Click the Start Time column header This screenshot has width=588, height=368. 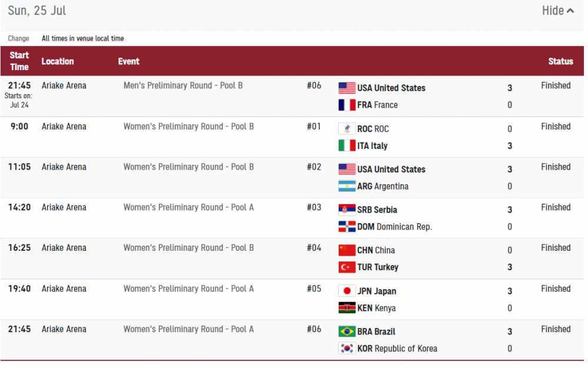[x=19, y=61]
